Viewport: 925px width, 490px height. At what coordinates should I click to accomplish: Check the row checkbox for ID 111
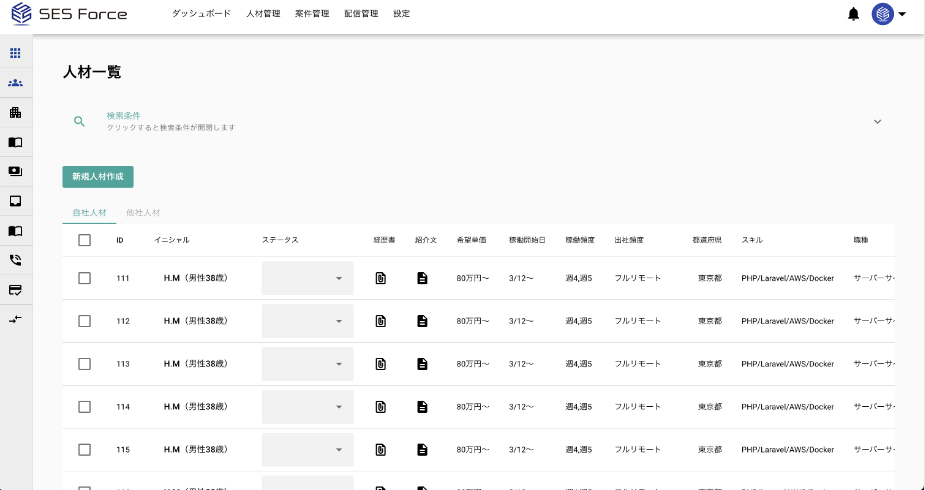point(84,278)
